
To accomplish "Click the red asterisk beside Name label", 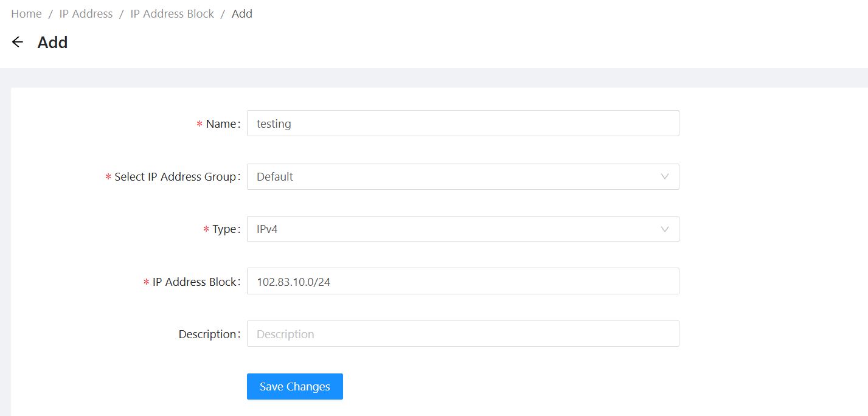I will [x=200, y=124].
